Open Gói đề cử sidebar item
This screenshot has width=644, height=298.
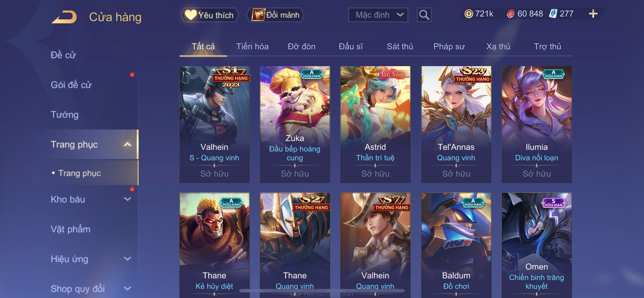71,85
